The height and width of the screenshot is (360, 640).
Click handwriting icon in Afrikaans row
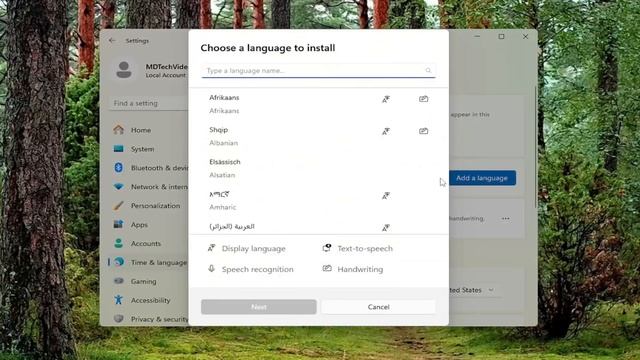(x=424, y=99)
